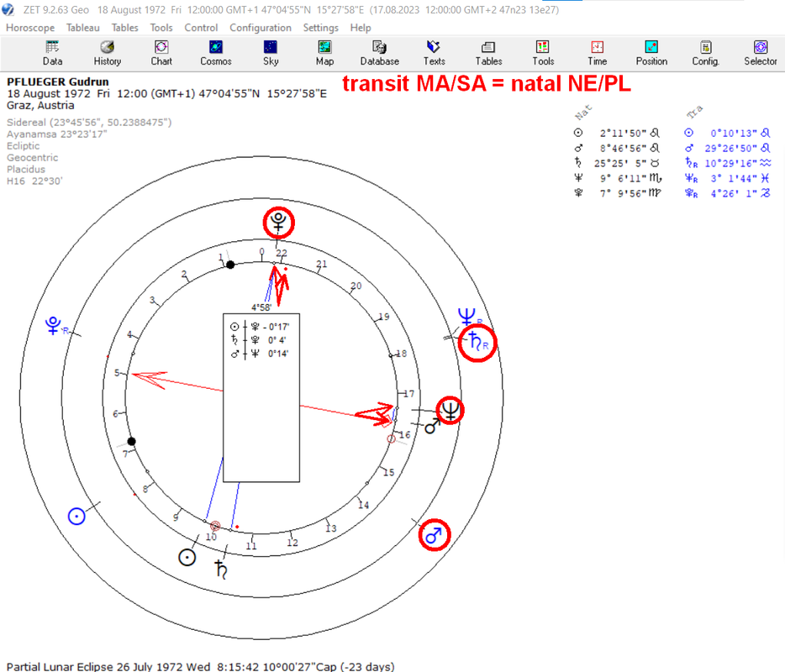Click the Sidereal settings line
This screenshot has width=785, height=672.
89,123
